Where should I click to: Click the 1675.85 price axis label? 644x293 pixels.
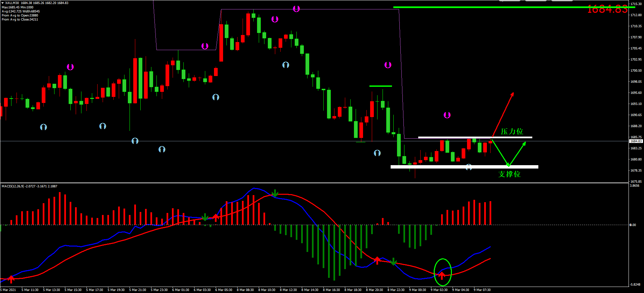[x=636, y=182]
